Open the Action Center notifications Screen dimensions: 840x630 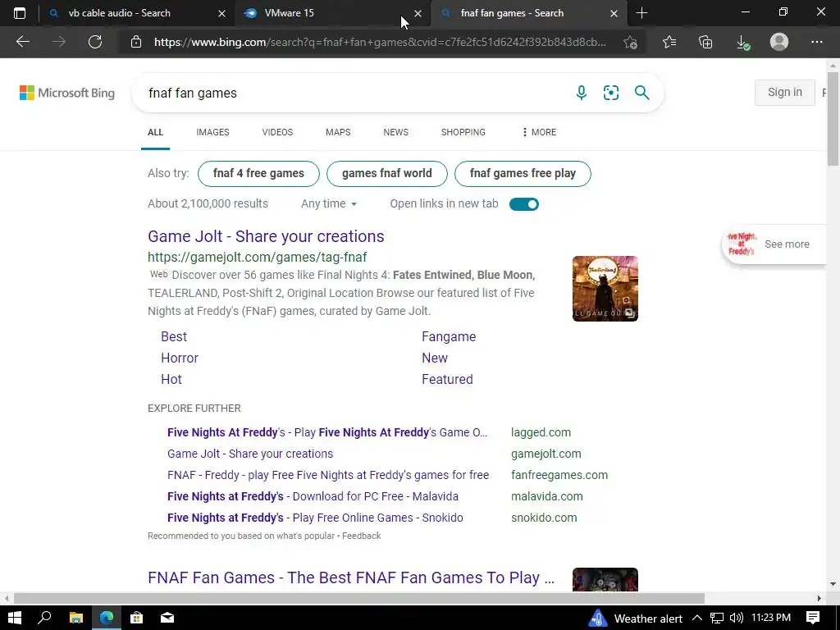coord(813,618)
